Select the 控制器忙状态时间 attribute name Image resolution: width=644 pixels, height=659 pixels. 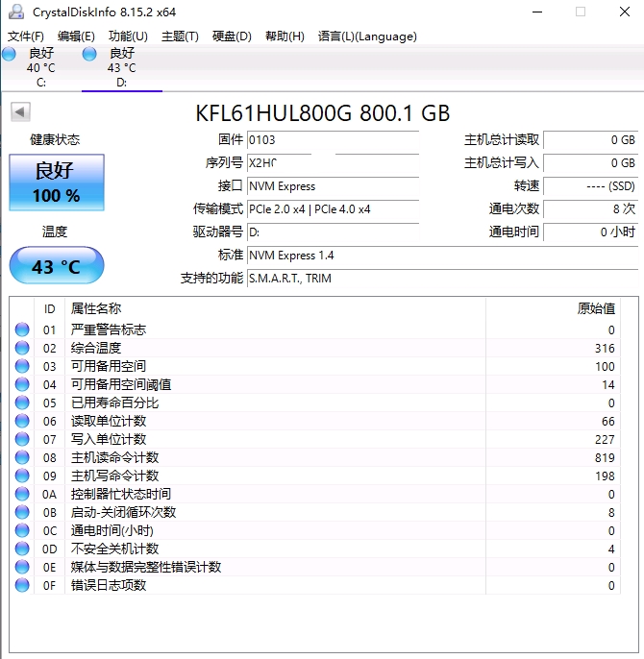(121, 494)
